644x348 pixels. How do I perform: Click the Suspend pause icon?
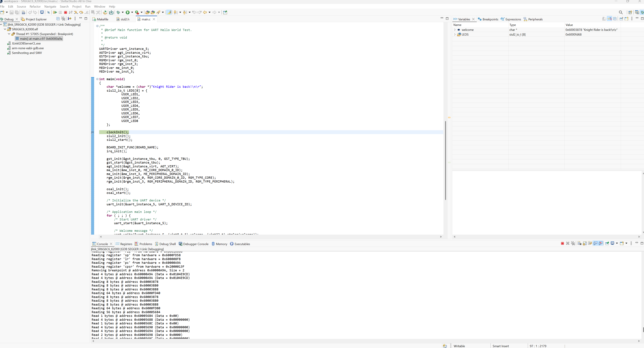coord(60,12)
